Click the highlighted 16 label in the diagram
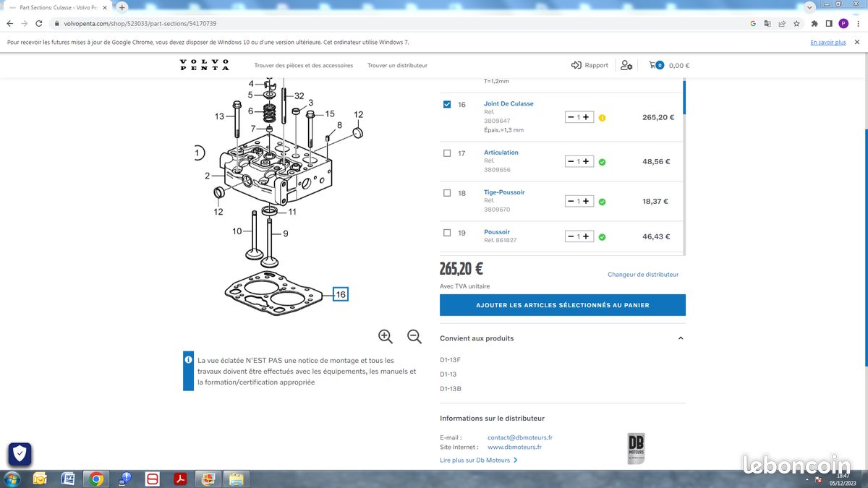The height and width of the screenshot is (488, 868). point(341,294)
